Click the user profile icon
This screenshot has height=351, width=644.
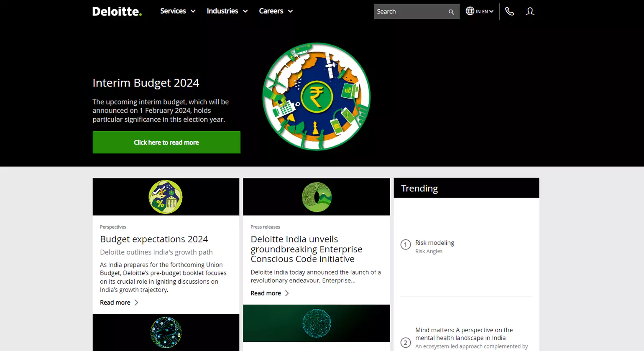(530, 11)
